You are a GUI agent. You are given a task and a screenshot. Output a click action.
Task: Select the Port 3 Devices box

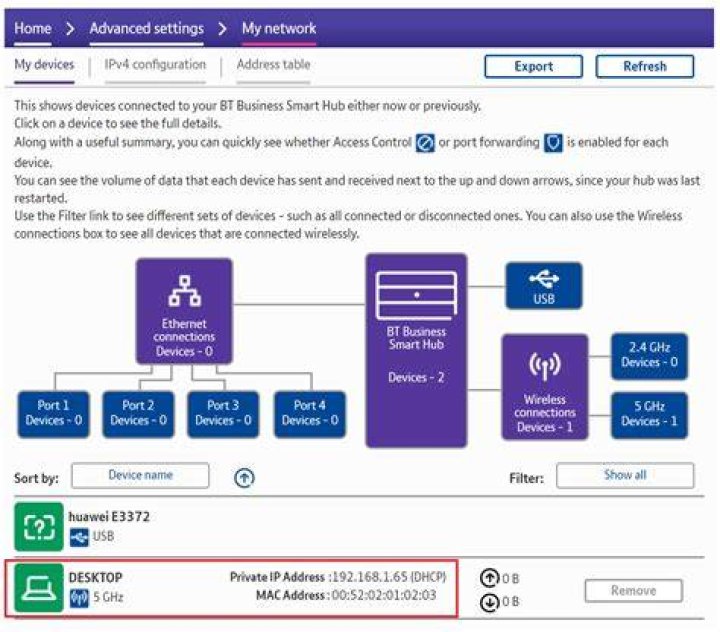223,413
